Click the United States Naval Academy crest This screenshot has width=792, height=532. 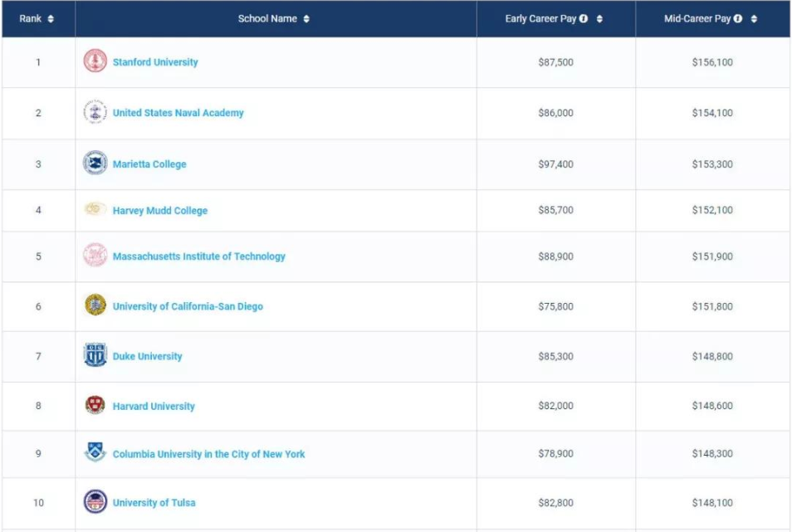[x=95, y=111]
